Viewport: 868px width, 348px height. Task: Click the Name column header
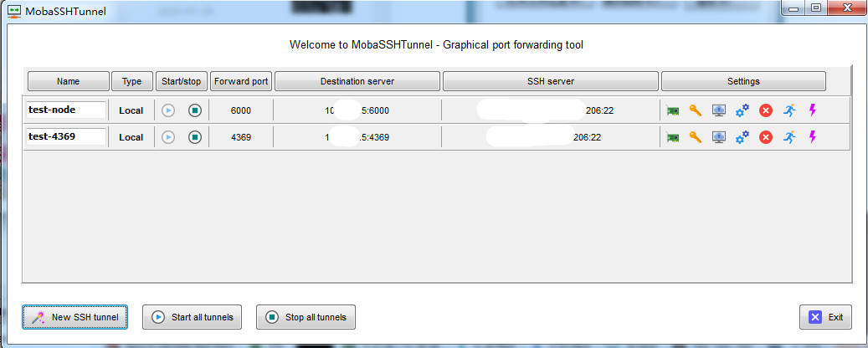click(68, 81)
